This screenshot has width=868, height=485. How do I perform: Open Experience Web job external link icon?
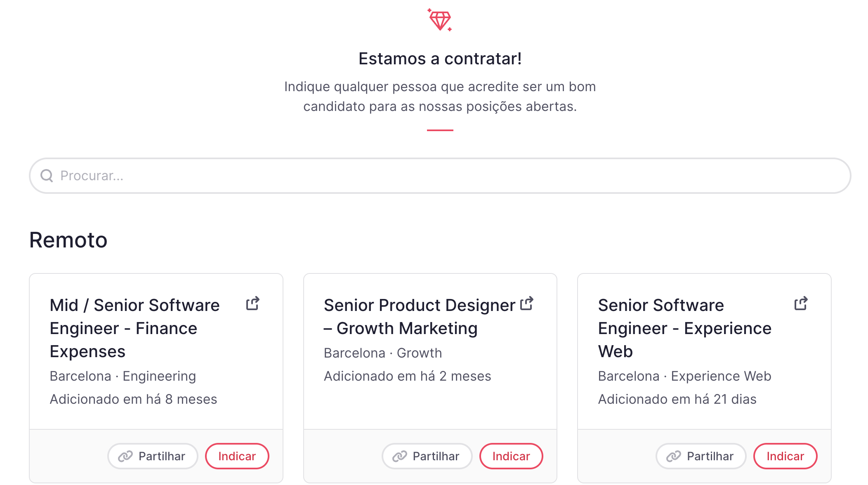[801, 304]
